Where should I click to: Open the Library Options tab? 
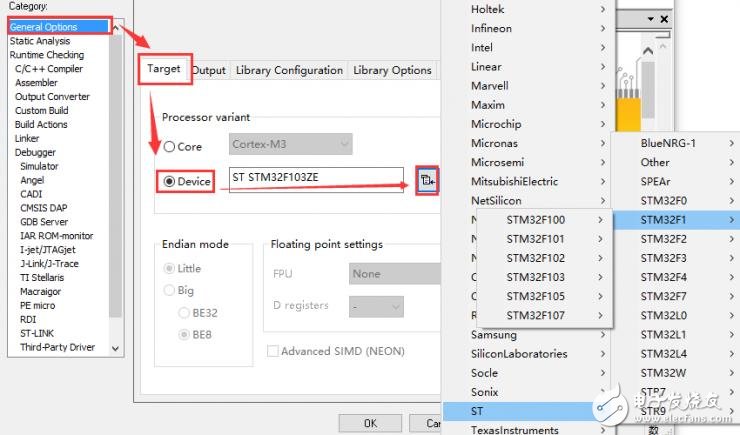coord(392,70)
